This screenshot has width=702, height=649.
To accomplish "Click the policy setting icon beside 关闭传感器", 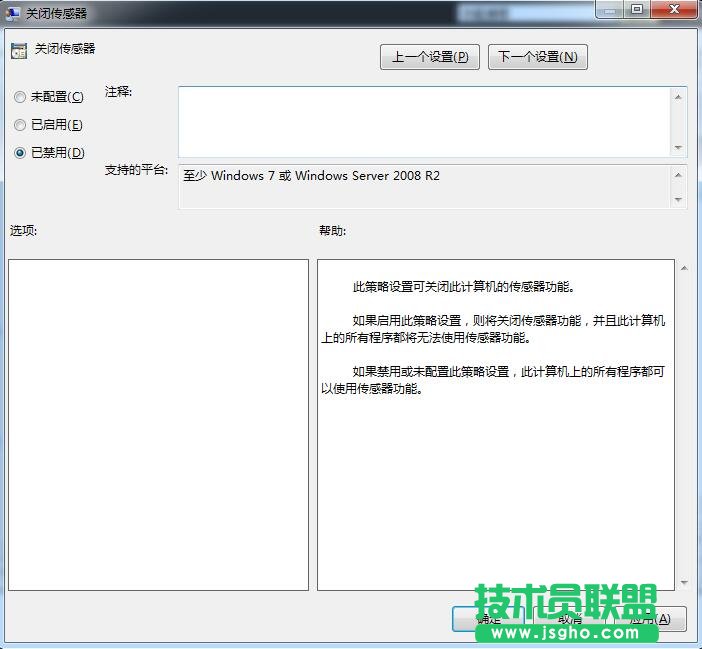I will click(19, 51).
